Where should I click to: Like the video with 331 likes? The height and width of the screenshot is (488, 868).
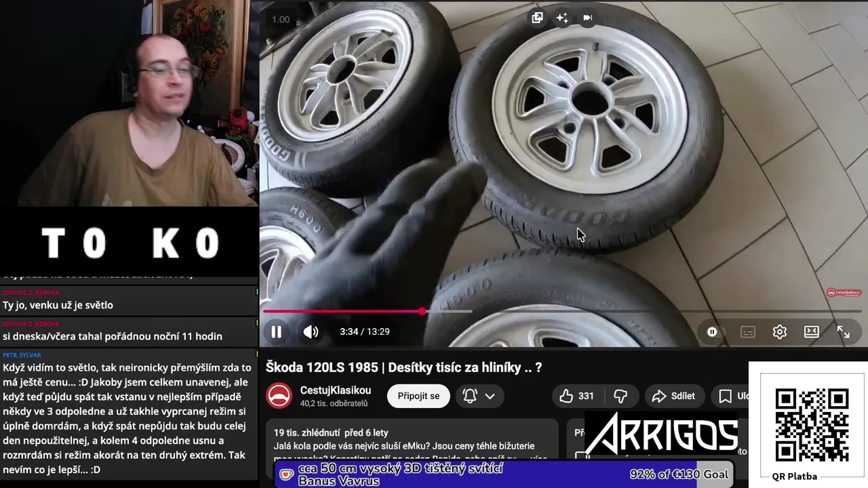577,396
